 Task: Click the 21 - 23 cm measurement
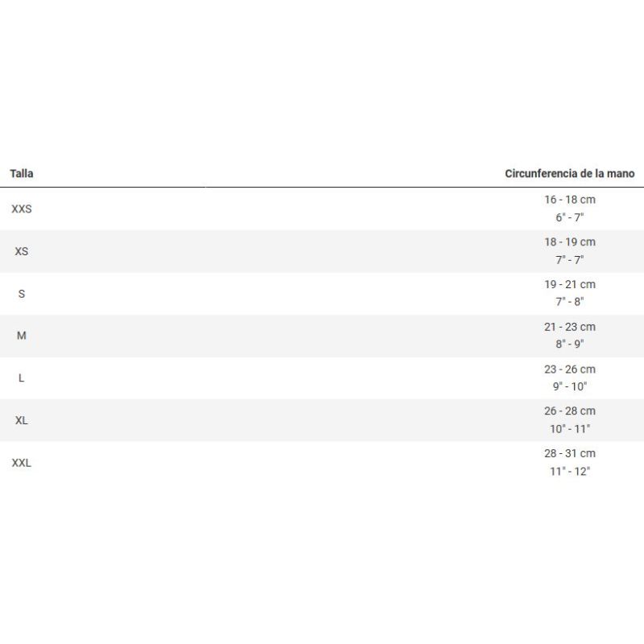tap(570, 327)
